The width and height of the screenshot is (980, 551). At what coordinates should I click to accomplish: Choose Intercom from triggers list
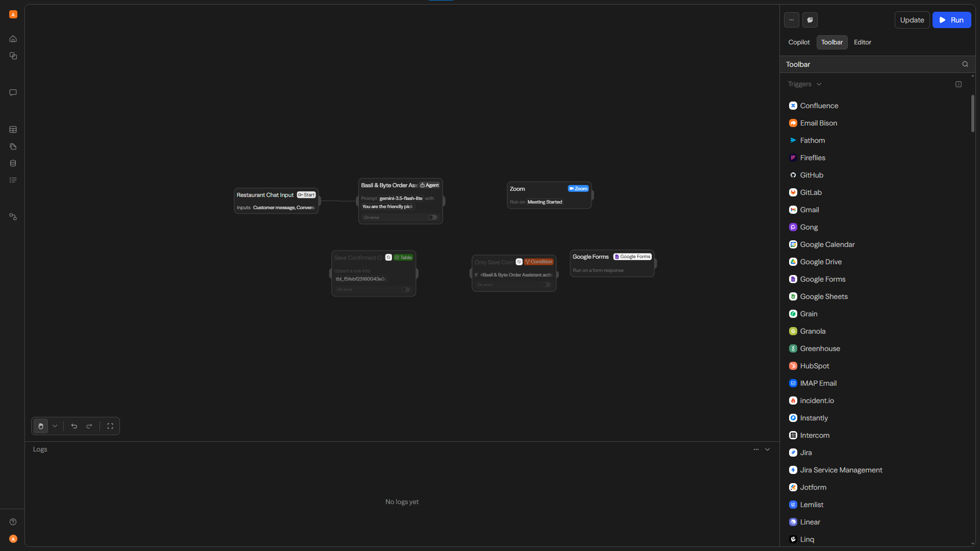[815, 435]
